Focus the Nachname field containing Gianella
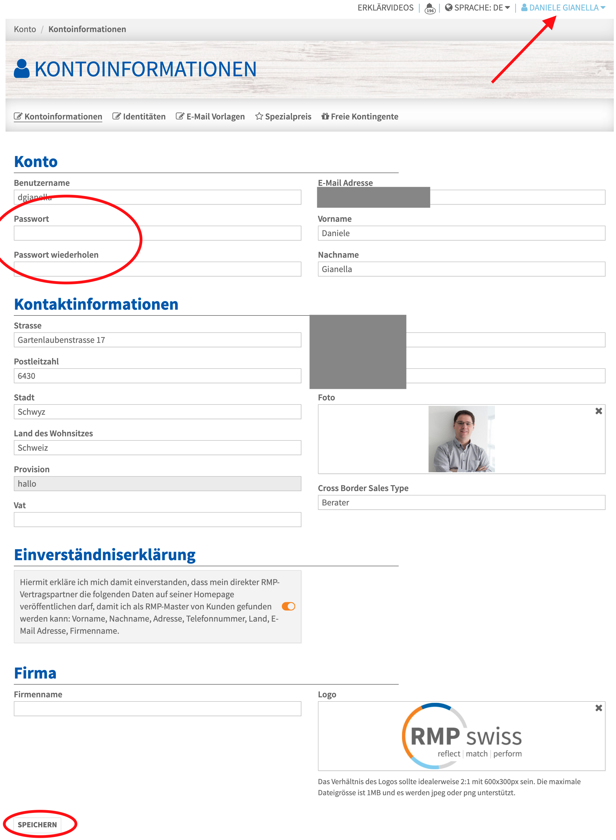Screen dimensions: 616x840 461,269
